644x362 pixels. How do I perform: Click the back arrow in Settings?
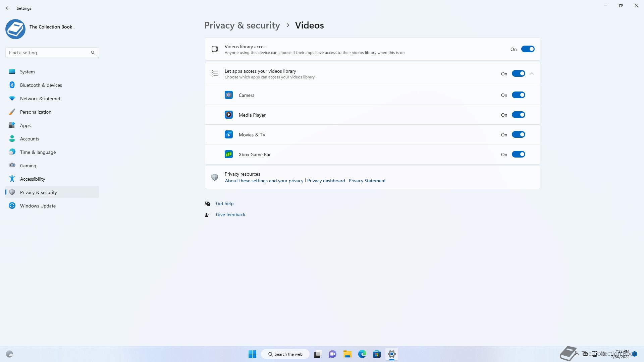click(8, 8)
